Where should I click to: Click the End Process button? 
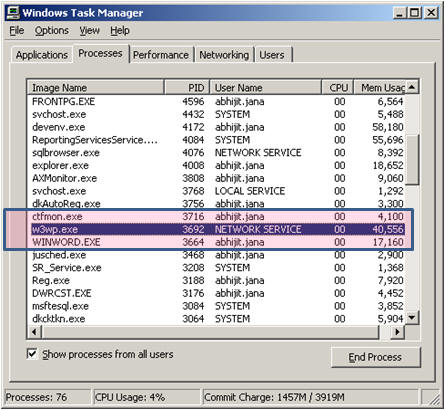click(x=376, y=357)
